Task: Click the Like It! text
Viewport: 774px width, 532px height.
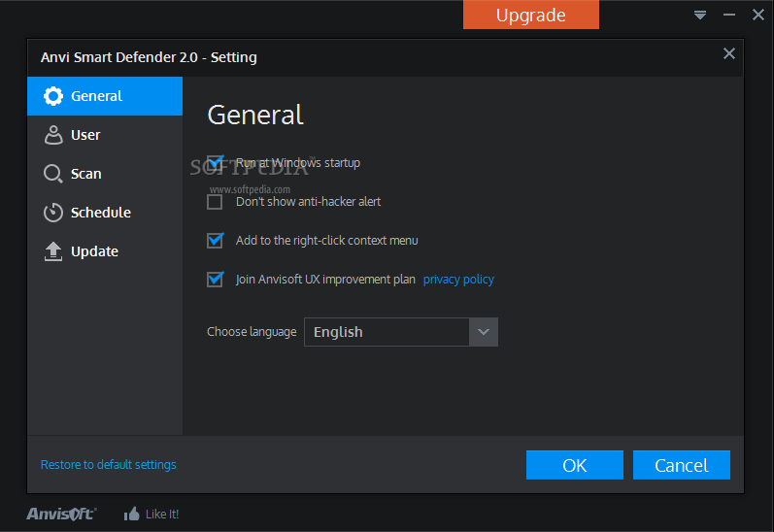Action: coord(162,515)
